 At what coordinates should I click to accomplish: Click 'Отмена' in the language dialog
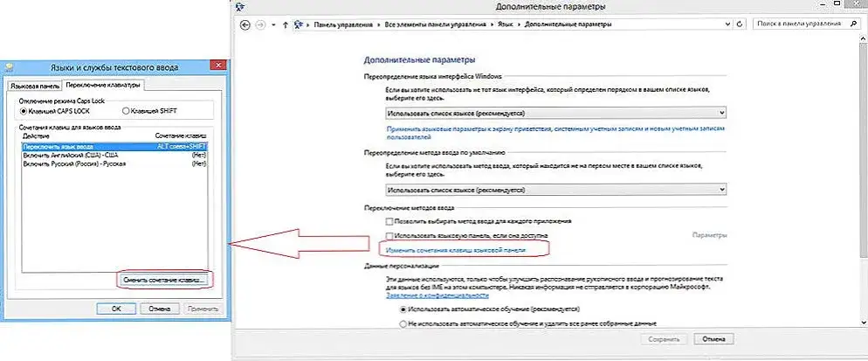click(x=161, y=309)
